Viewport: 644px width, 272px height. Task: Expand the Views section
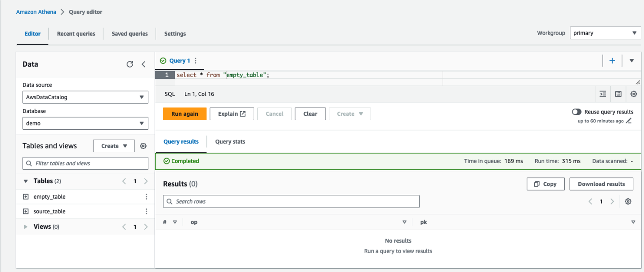tap(26, 226)
